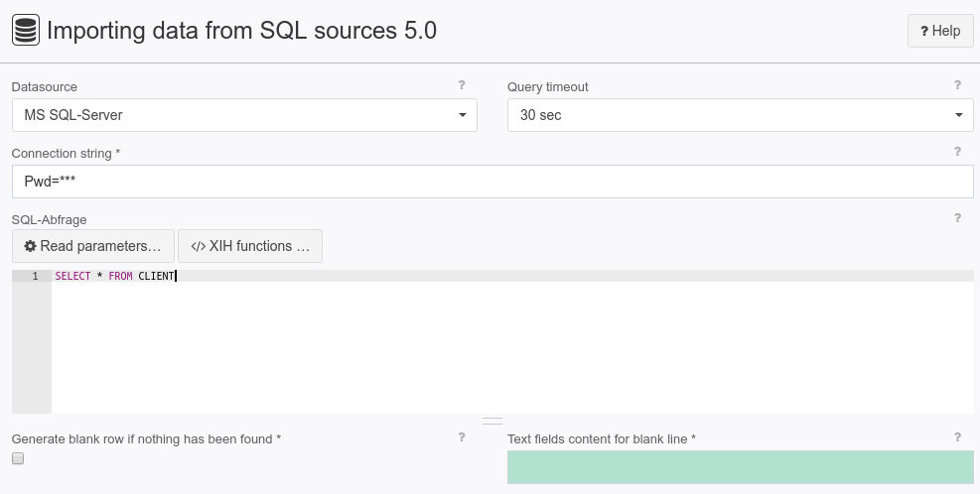The height and width of the screenshot is (494, 980).
Task: Click the XIH functions button
Action: [x=250, y=246]
